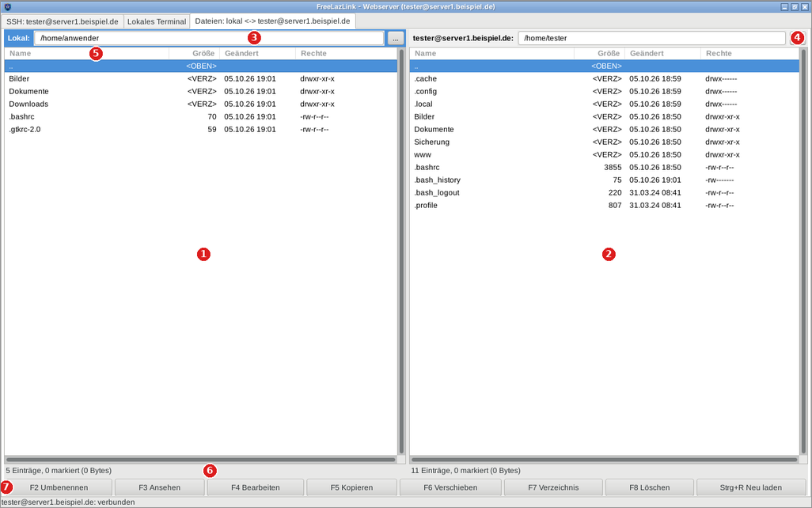Click the remote pane vertical scrollbar
This screenshot has height=508, width=812.
[x=804, y=252]
